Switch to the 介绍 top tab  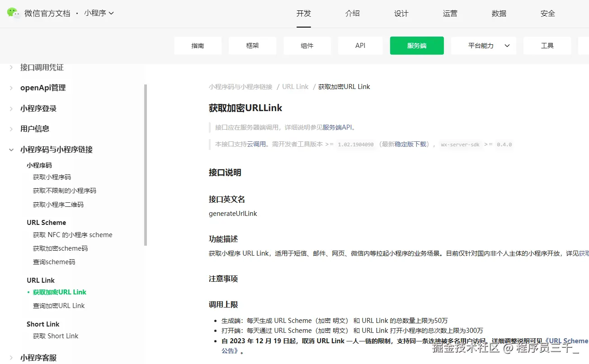[353, 14]
